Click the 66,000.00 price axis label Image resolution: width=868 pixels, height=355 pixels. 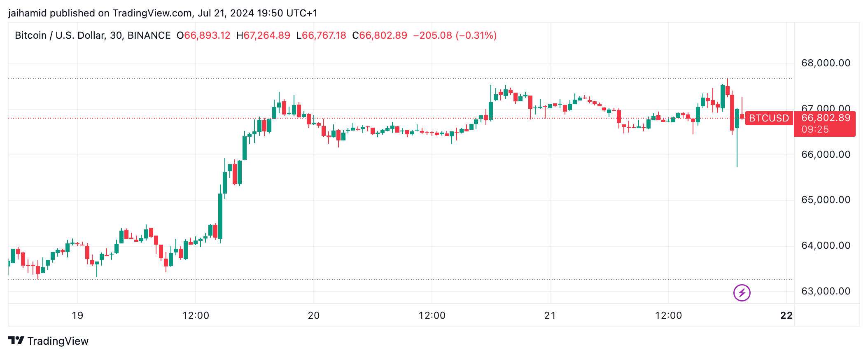826,154
